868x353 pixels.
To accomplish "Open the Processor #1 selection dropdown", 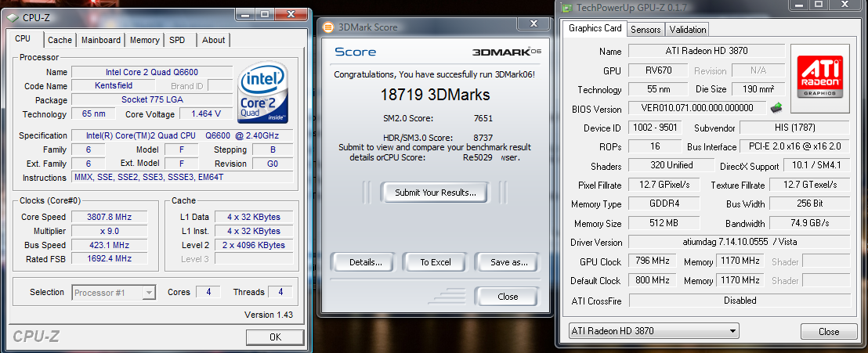I will pyautogui.click(x=114, y=293).
